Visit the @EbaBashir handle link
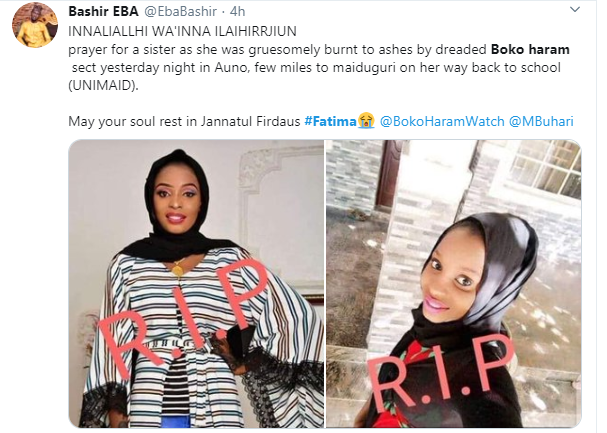 pos(180,12)
